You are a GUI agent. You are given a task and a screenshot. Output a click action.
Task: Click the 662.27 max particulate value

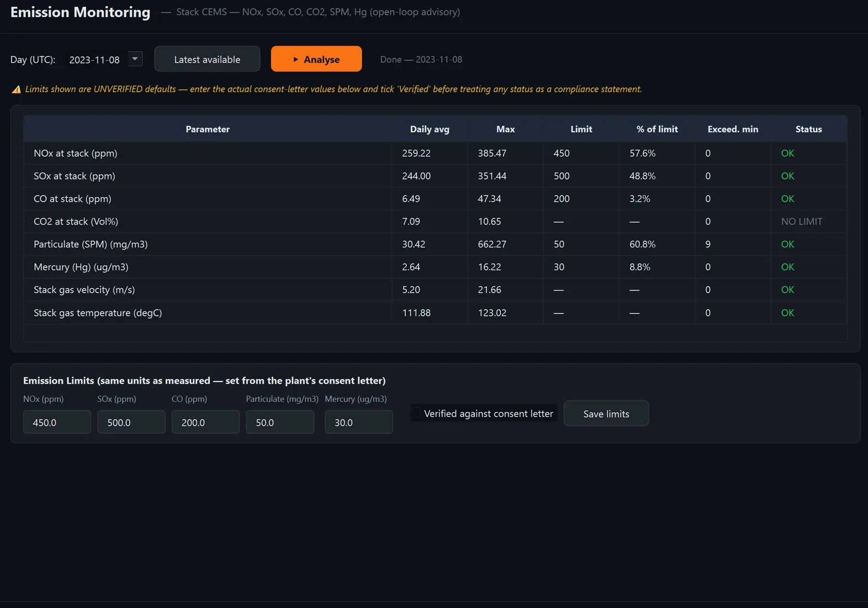click(x=492, y=244)
